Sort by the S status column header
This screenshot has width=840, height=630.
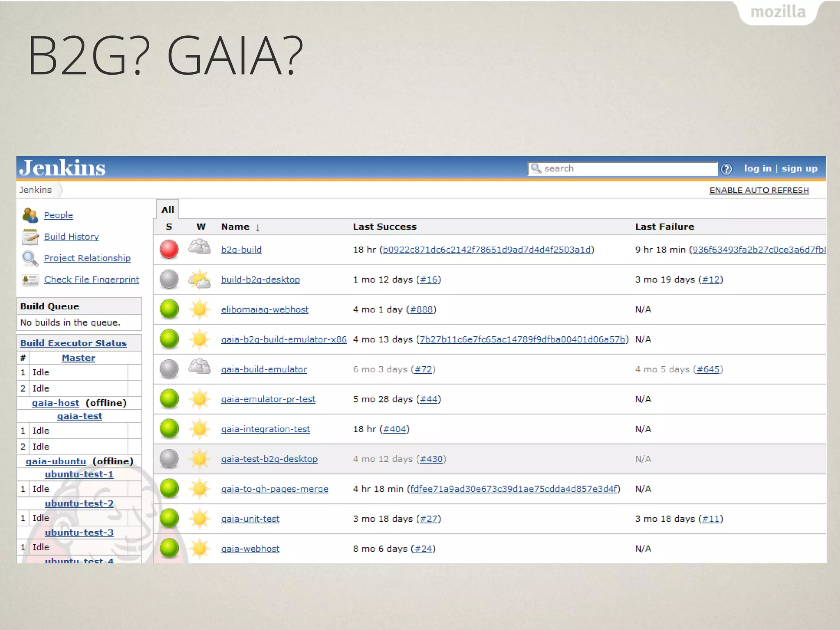click(169, 227)
